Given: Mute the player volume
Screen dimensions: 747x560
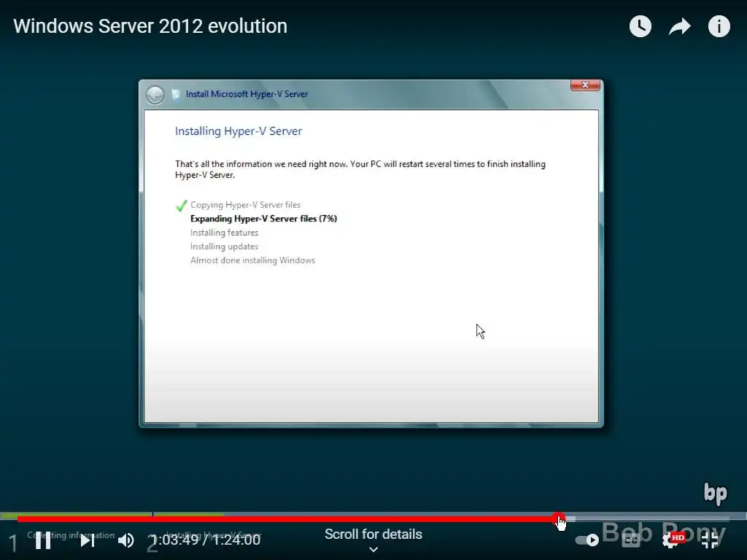Looking at the screenshot, I should (125, 540).
